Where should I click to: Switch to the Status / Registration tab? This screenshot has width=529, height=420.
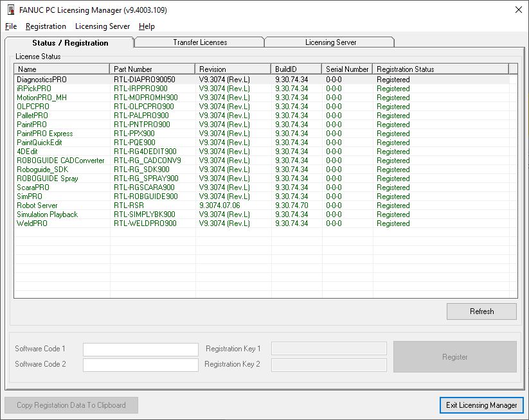click(x=70, y=43)
